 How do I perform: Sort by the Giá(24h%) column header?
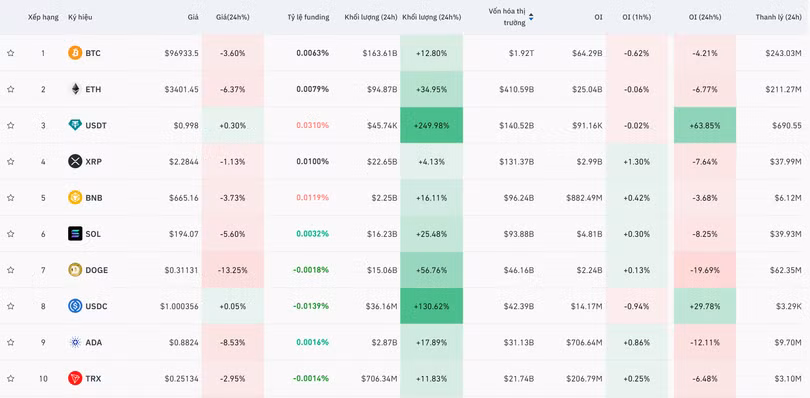pyautogui.click(x=232, y=17)
